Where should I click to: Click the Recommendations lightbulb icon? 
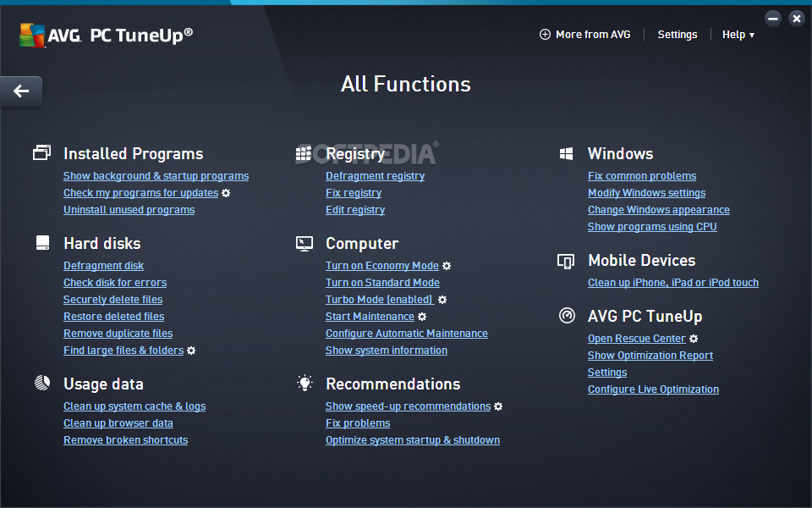(304, 383)
